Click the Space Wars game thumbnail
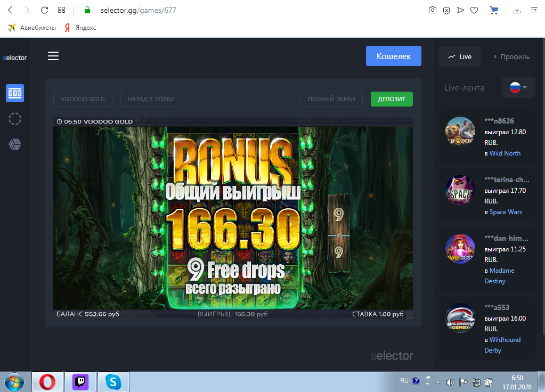This screenshot has height=392, width=545. pos(460,190)
